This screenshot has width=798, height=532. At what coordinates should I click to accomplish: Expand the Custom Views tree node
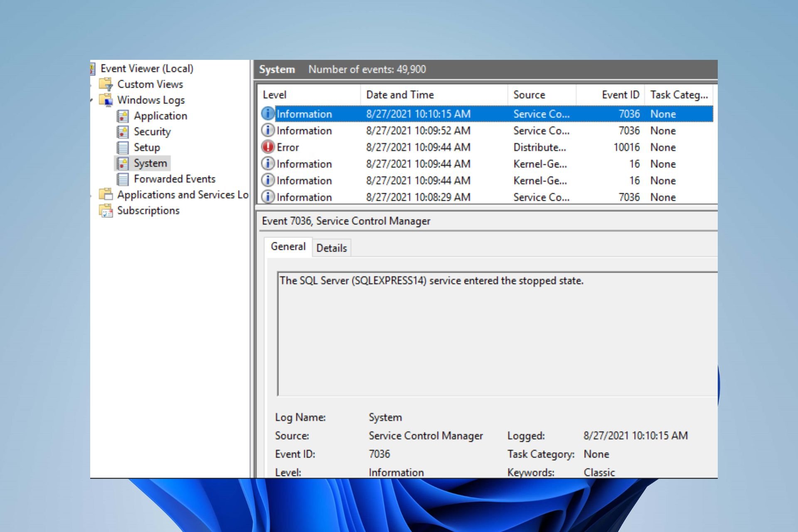pyautogui.click(x=91, y=85)
